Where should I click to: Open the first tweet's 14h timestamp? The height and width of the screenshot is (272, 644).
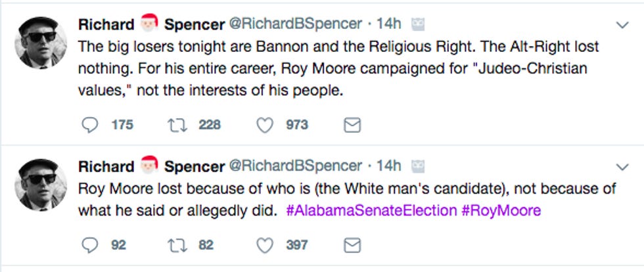point(388,24)
